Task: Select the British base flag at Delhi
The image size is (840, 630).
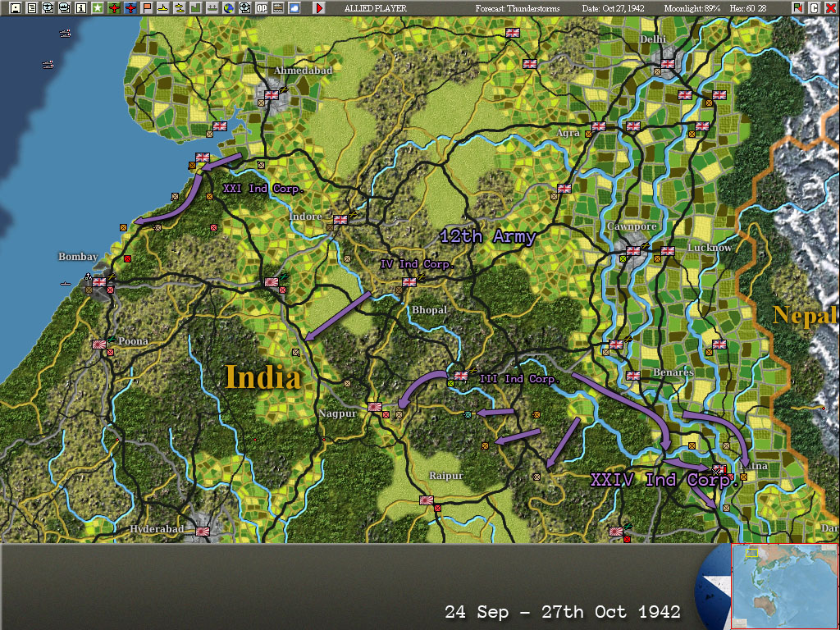Action: (x=668, y=64)
